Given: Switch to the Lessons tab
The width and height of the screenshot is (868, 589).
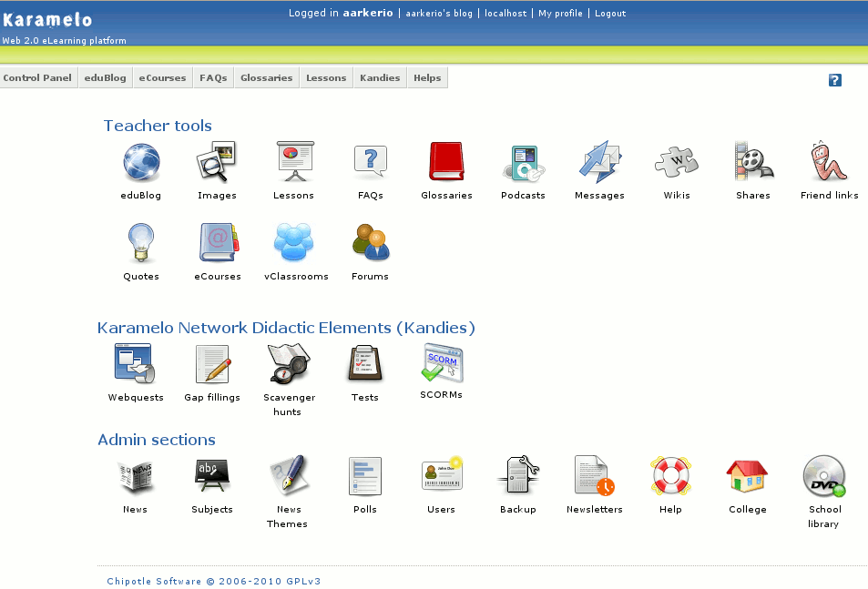Looking at the screenshot, I should 326,78.
